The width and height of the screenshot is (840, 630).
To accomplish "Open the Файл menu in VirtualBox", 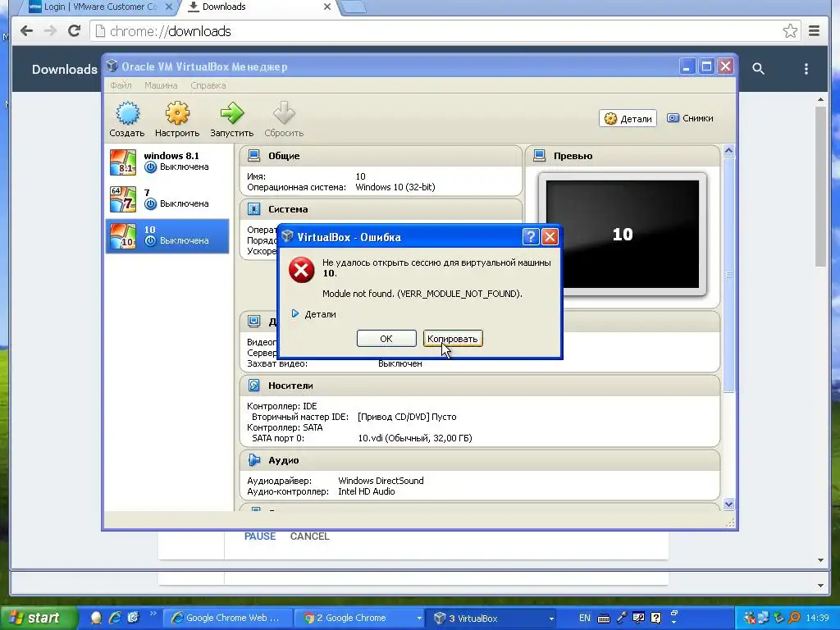I will point(121,85).
